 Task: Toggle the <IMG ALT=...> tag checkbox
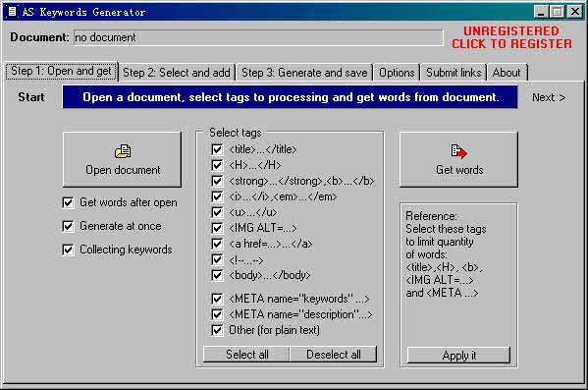pos(217,228)
